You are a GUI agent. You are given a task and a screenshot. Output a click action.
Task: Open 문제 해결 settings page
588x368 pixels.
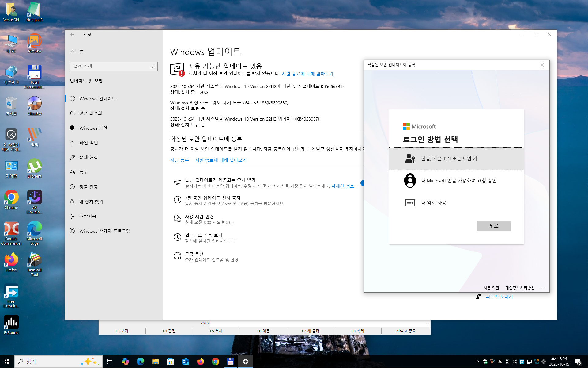(114, 157)
